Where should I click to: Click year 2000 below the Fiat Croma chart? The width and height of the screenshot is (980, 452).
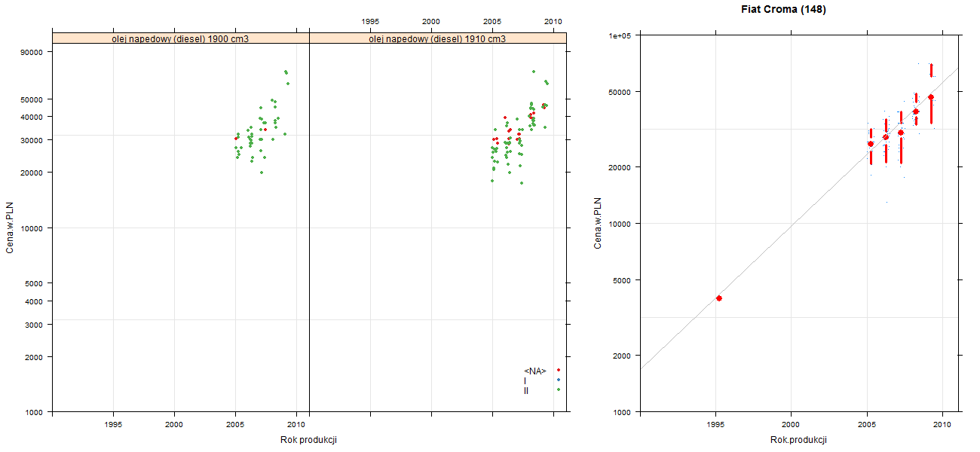[x=791, y=425]
